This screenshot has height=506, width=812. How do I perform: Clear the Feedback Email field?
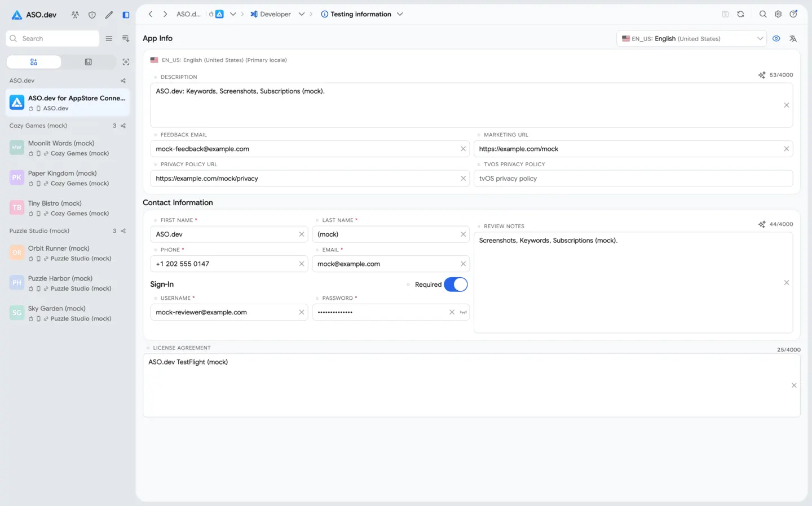(x=463, y=149)
